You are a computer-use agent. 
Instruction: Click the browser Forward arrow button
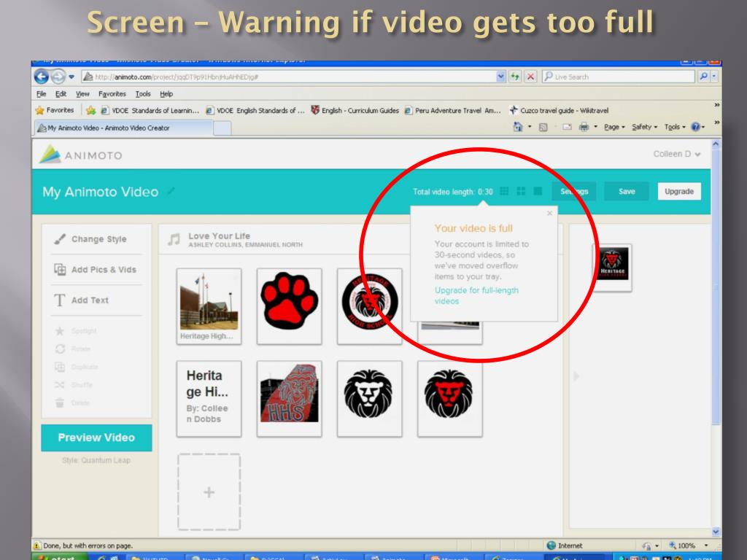tap(58, 77)
